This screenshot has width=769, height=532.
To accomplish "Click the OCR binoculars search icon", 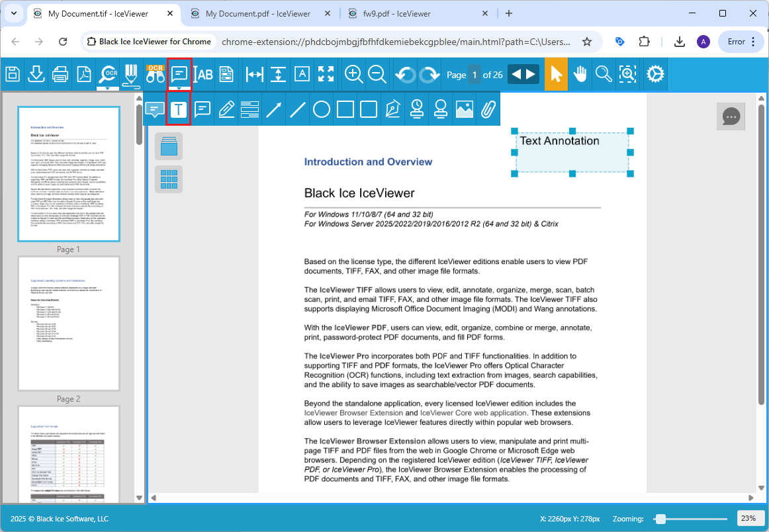I will (155, 75).
